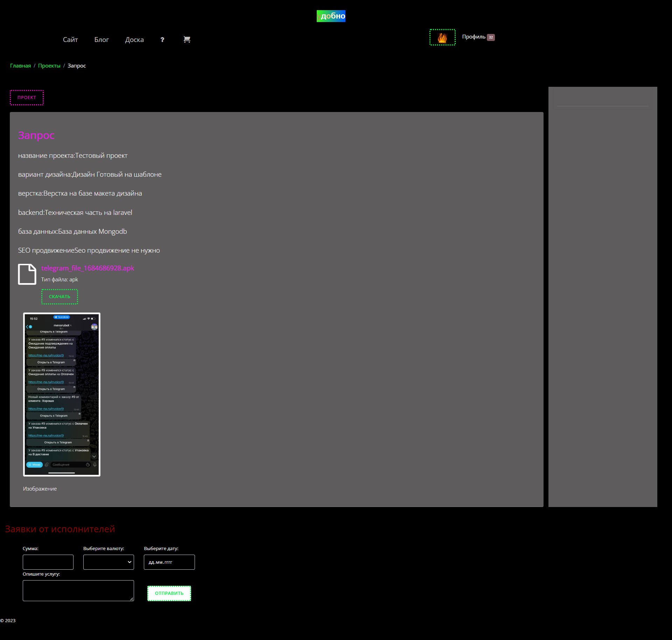Screen dimensions: 672x640
Task: Navigate to Главная breadcrumb
Action: click(20, 66)
